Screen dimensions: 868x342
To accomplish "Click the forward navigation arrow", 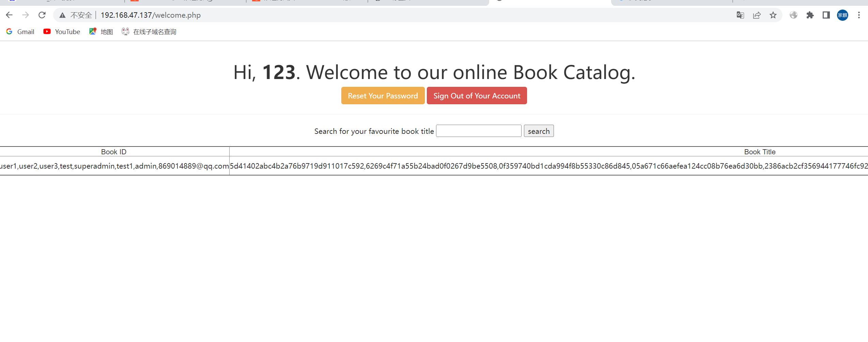I will (25, 15).
